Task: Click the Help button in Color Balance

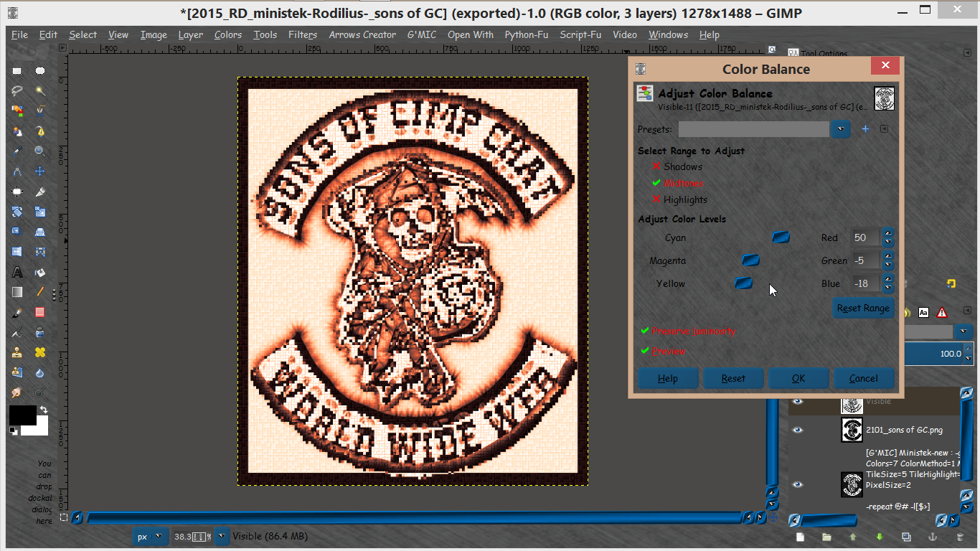Action: pos(668,378)
